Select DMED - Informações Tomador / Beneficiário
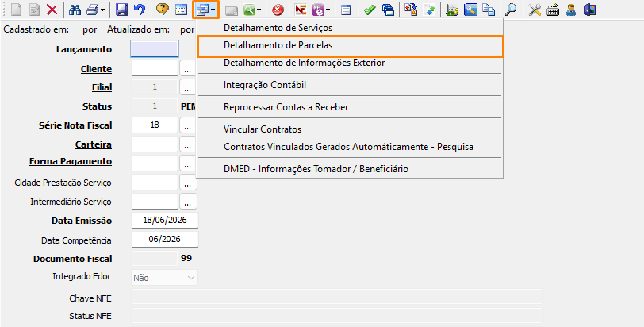Viewport: 644px width, 327px height. [x=350, y=169]
